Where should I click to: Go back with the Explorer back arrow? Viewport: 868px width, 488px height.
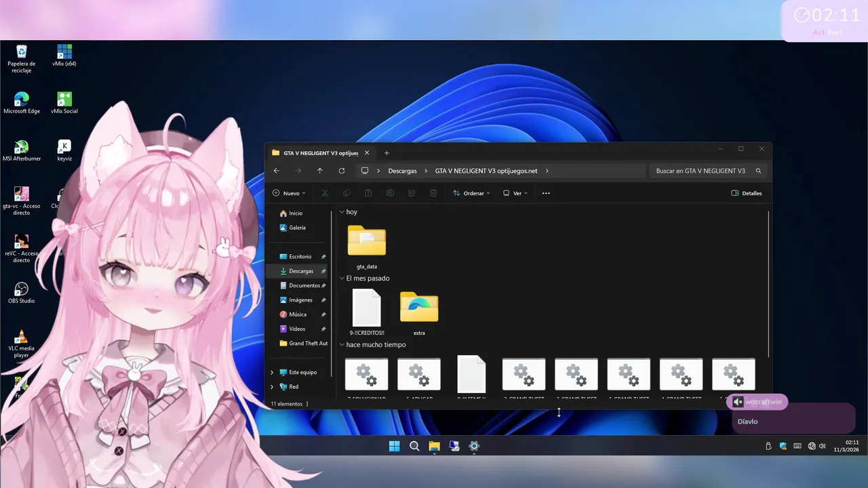click(x=276, y=171)
